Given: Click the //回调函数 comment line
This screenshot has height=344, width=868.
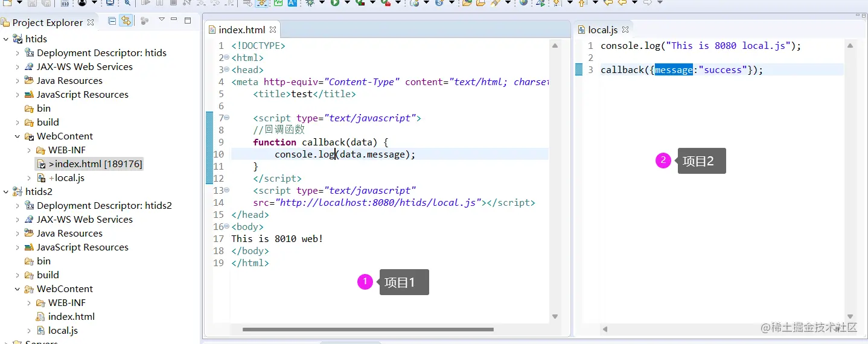Looking at the screenshot, I should 279,130.
